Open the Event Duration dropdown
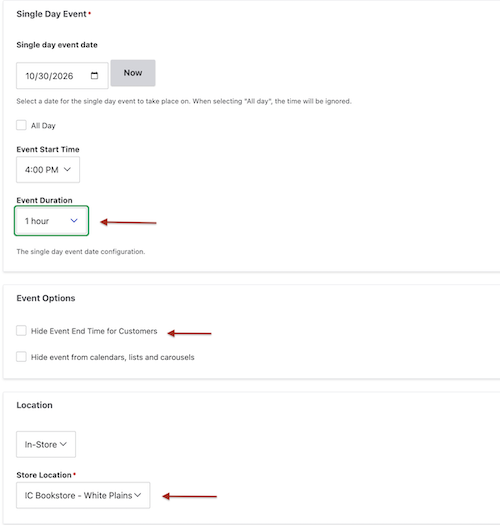 click(x=52, y=221)
